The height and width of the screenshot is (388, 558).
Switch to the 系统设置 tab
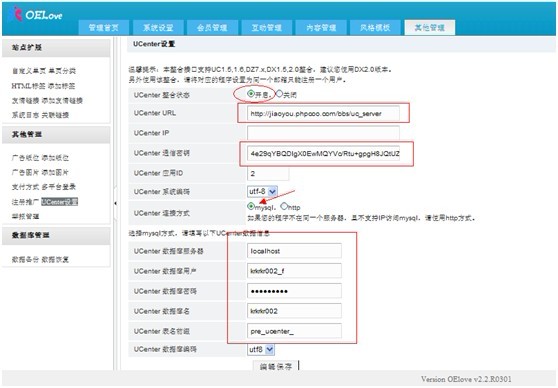[158, 28]
